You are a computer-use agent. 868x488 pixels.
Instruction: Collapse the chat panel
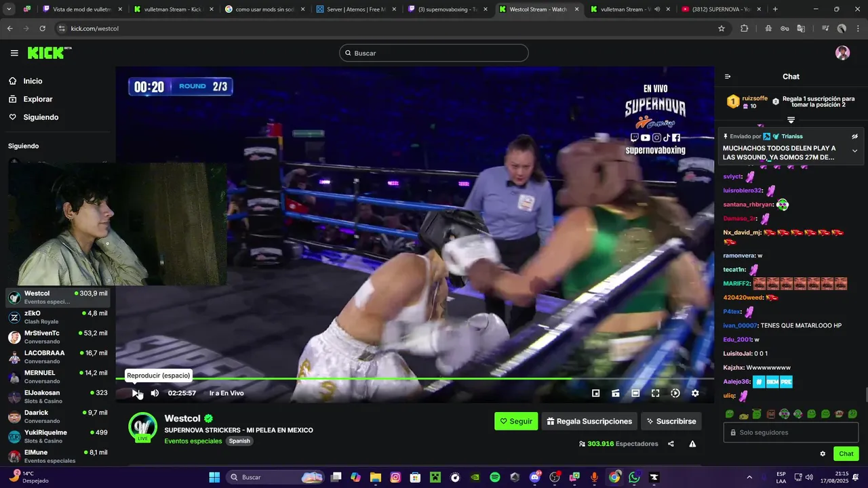728,77
